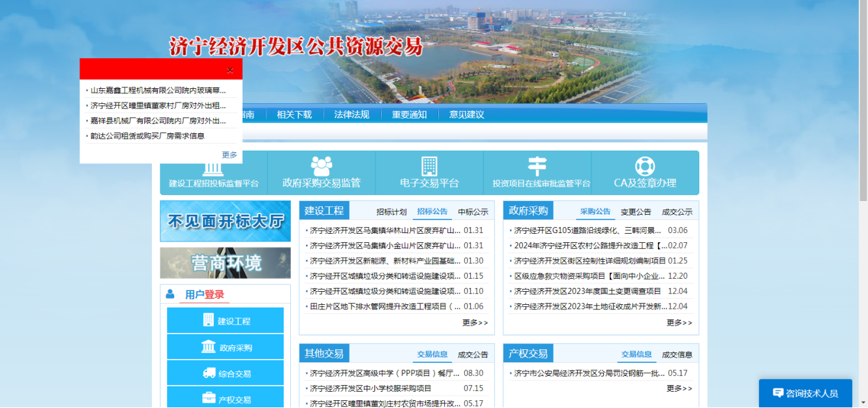Click truck icon on 综合交易 login button

coord(209,373)
